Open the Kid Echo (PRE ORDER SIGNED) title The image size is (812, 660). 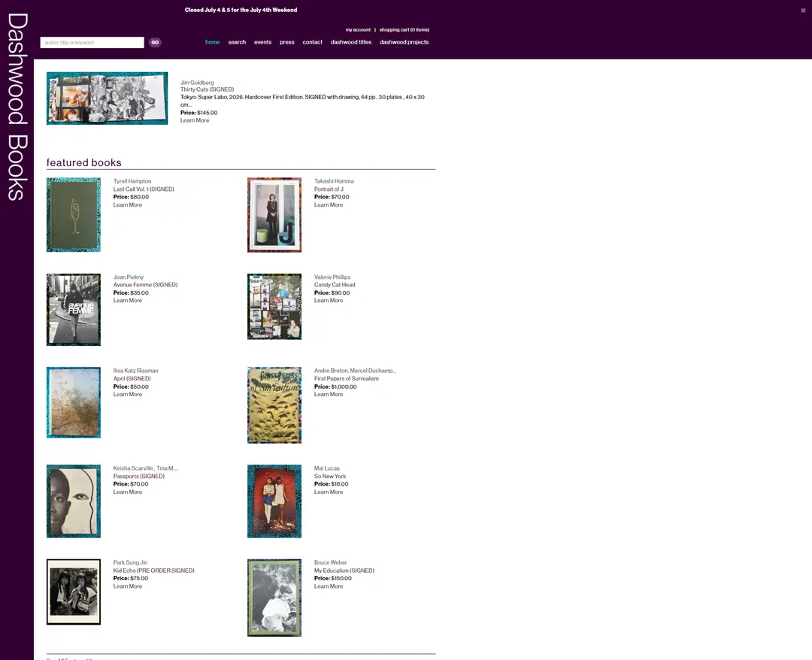[x=154, y=571]
